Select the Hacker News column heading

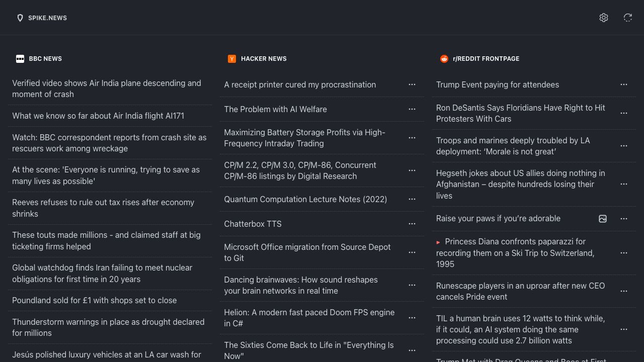click(264, 59)
